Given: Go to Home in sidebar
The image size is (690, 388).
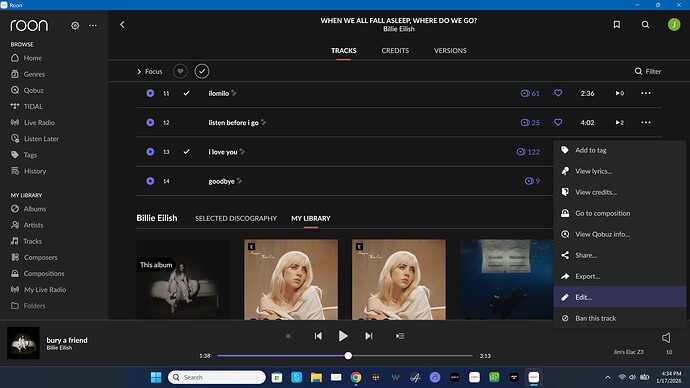Looking at the screenshot, I should 26,58.
